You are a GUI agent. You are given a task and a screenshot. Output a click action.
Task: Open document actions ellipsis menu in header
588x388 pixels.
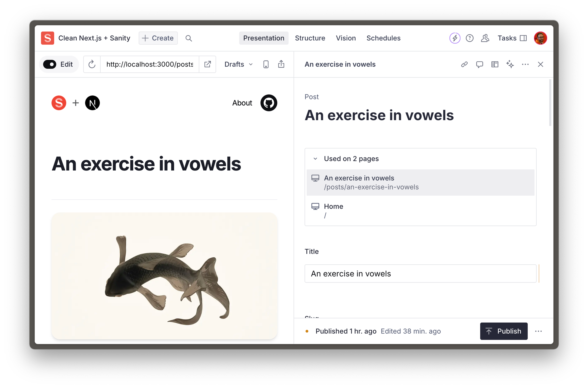(525, 64)
